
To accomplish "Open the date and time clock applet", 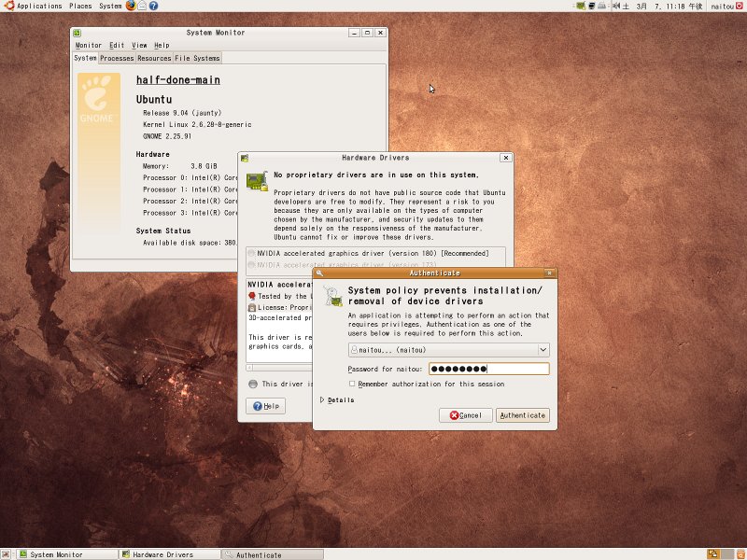I will [x=662, y=7].
